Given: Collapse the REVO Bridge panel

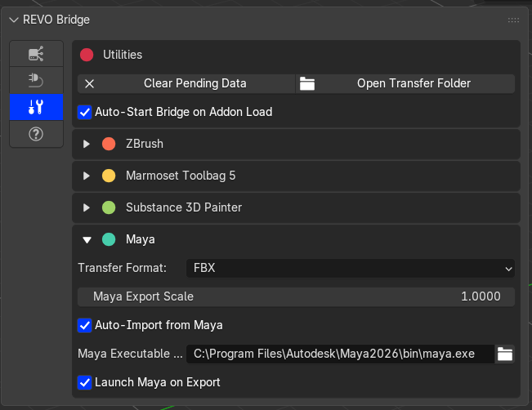Looking at the screenshot, I should 14,20.
